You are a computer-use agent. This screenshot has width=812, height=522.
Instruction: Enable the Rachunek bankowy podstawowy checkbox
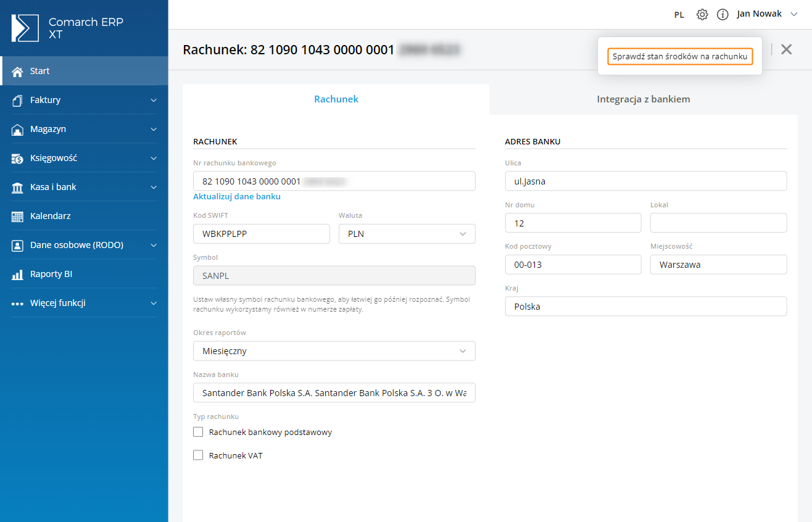[x=198, y=432]
